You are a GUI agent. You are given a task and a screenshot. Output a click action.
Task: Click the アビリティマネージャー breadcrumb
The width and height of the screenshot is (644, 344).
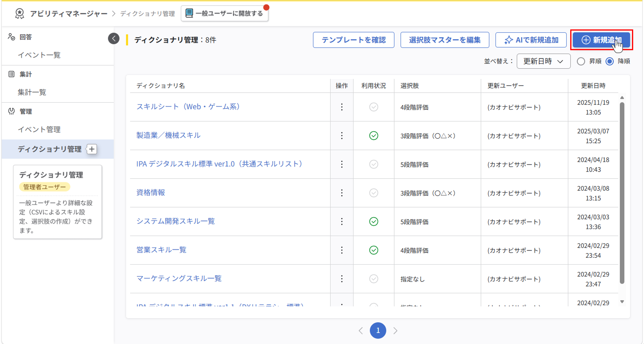(69, 13)
